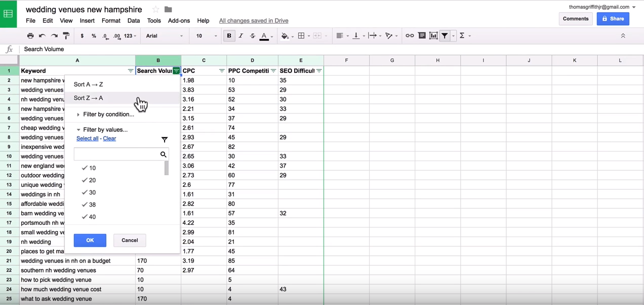Click the insert link icon

tap(410, 36)
